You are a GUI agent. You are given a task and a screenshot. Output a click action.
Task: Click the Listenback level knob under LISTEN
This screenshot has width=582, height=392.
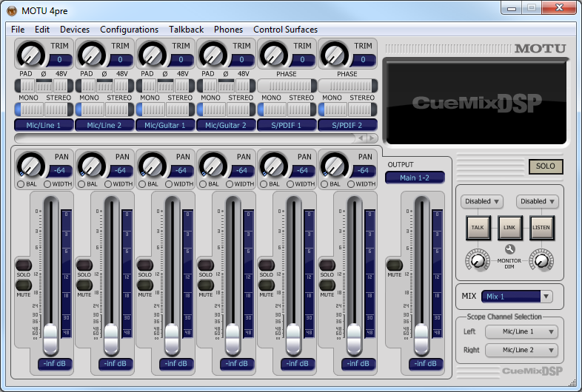(541, 260)
